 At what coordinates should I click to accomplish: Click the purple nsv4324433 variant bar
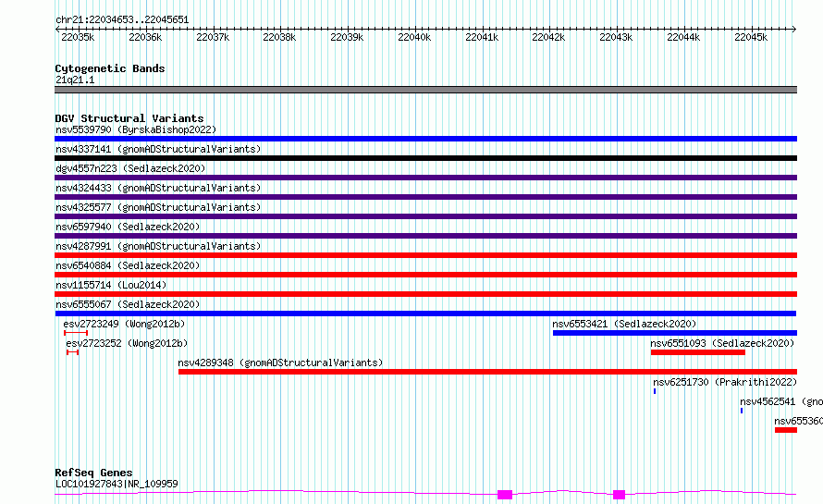425,197
